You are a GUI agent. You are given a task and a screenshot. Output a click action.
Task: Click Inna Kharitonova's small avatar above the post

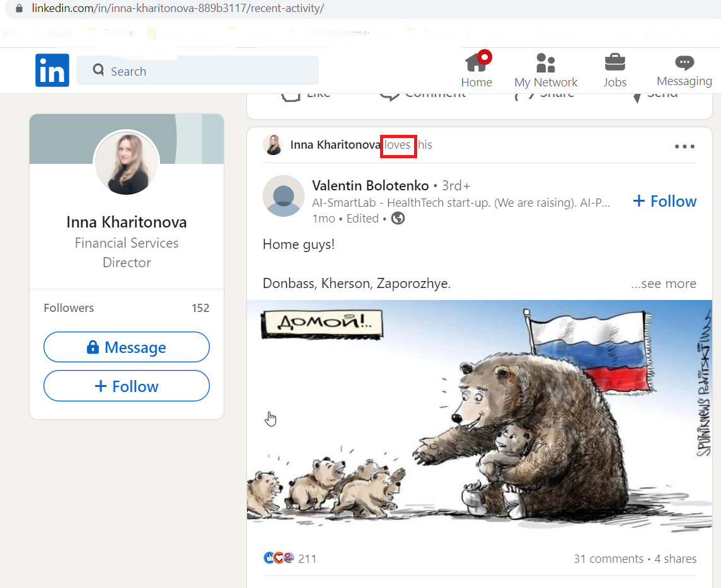pyautogui.click(x=274, y=145)
